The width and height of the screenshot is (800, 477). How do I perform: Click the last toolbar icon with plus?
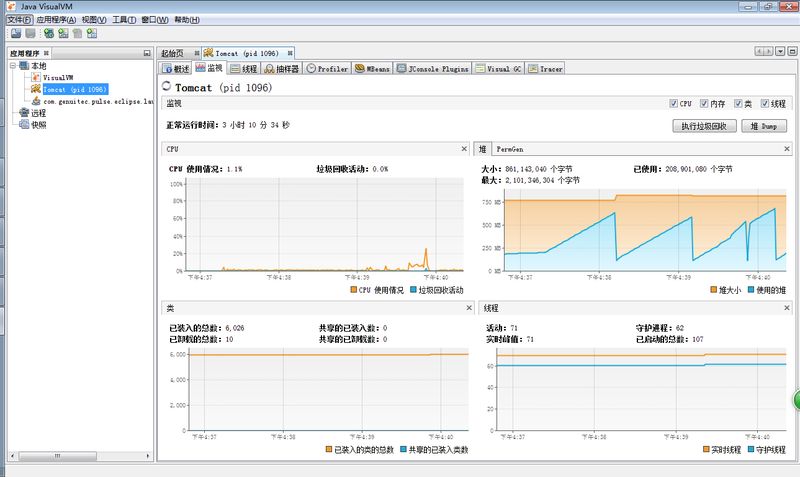click(x=92, y=33)
